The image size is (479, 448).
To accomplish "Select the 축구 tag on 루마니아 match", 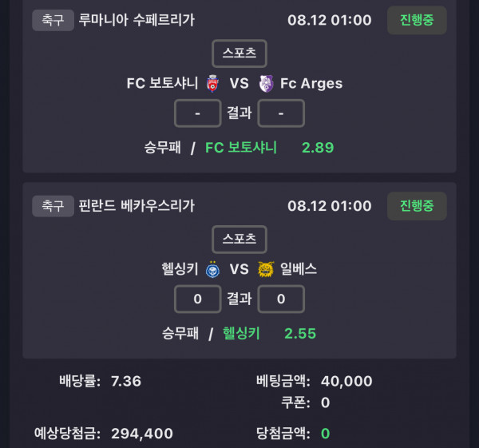I will 53,20.
